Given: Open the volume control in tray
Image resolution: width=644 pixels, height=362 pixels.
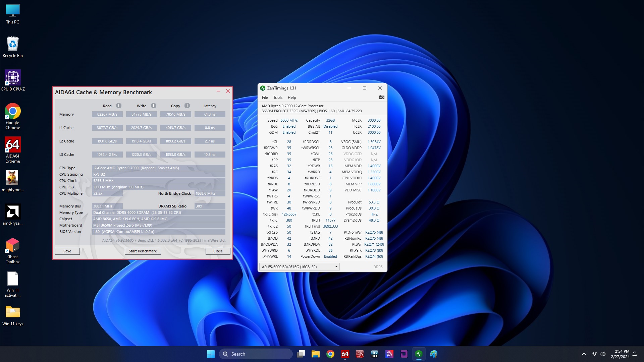Looking at the screenshot, I should pos(603,354).
